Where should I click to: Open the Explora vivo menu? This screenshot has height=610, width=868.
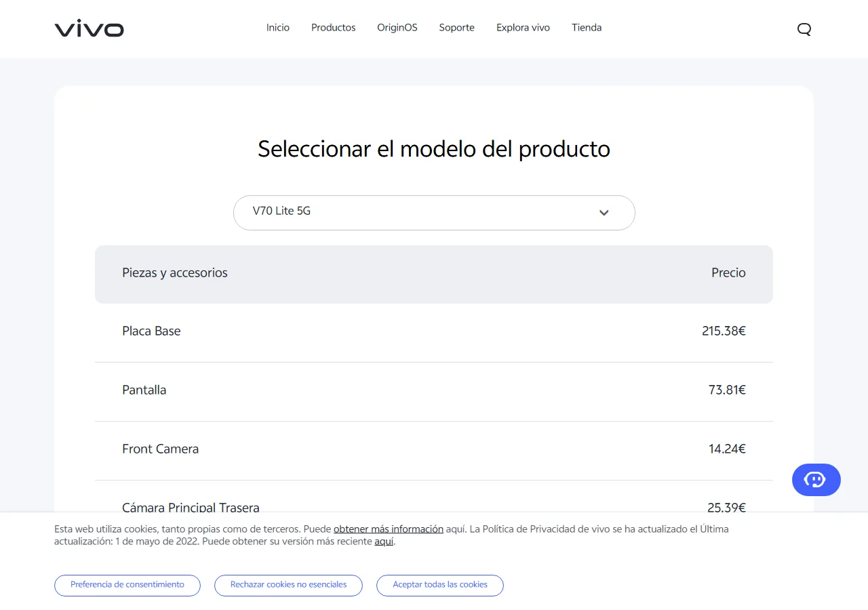(523, 28)
